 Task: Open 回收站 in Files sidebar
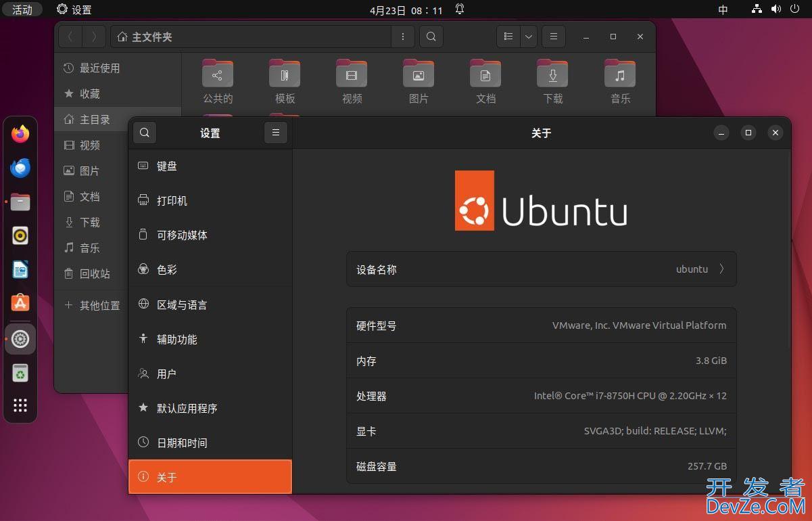(92, 273)
